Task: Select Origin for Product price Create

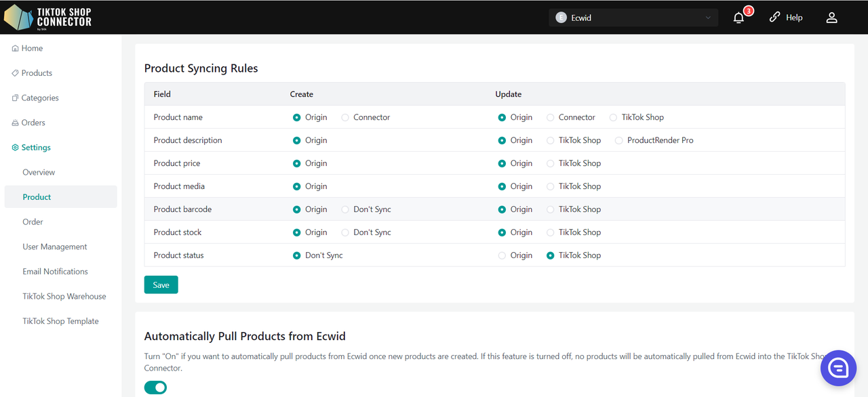Action: coord(297,163)
